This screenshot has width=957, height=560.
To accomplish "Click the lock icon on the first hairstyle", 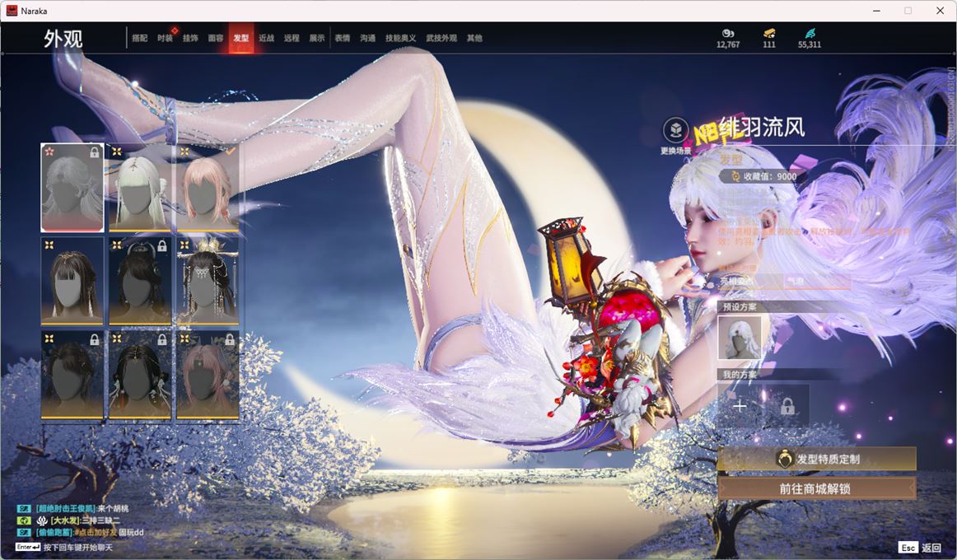I will [x=95, y=152].
